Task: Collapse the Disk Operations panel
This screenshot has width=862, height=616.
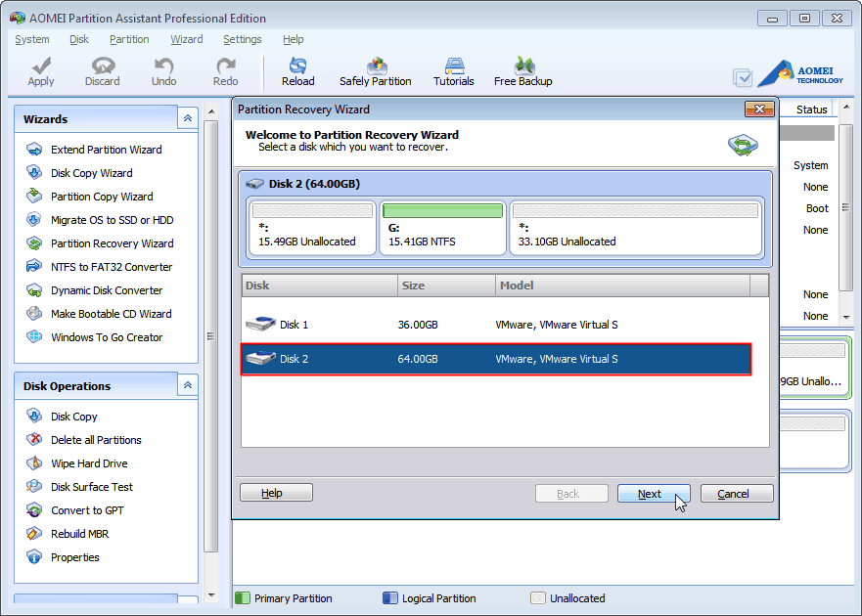Action: pos(187,384)
